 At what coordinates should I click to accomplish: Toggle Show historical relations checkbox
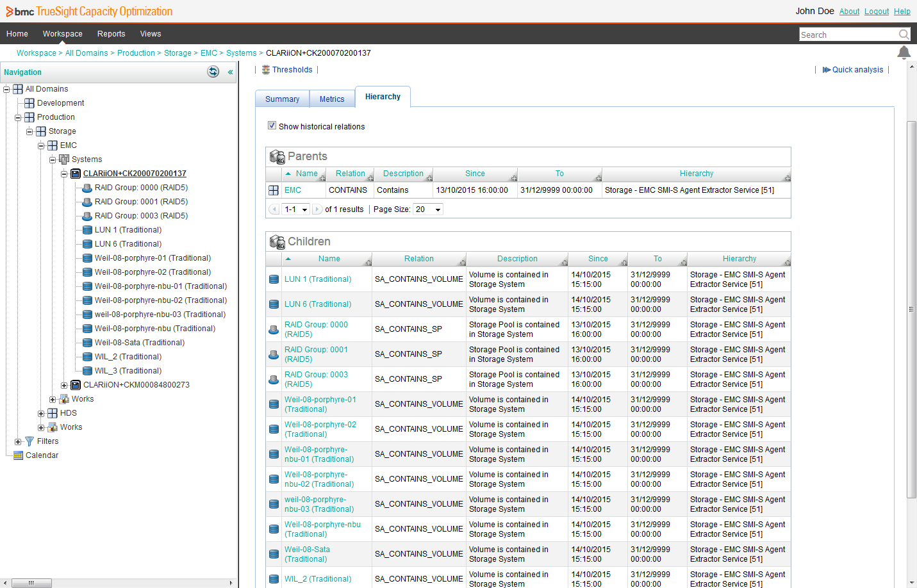pos(272,126)
